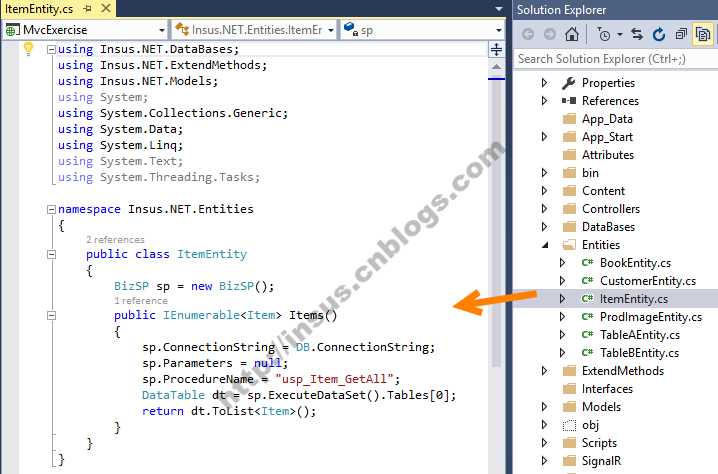718x474 pixels.
Task: Click the Home icon in Solution Explorer
Action: 571,34
